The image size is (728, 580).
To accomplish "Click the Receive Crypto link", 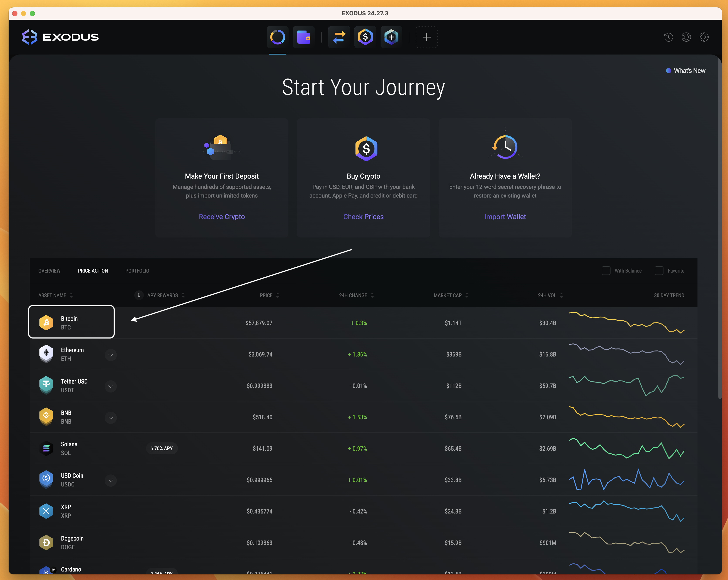I will [221, 217].
